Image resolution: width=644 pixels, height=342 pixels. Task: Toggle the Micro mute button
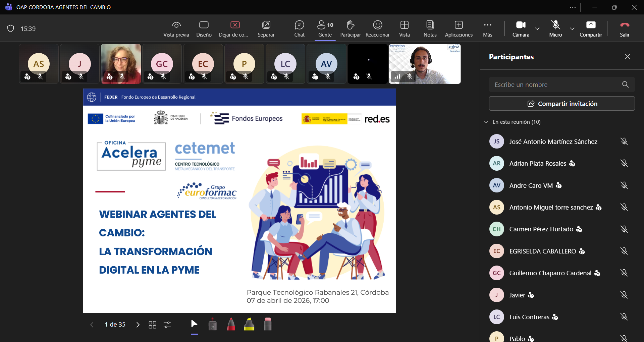pos(555,28)
